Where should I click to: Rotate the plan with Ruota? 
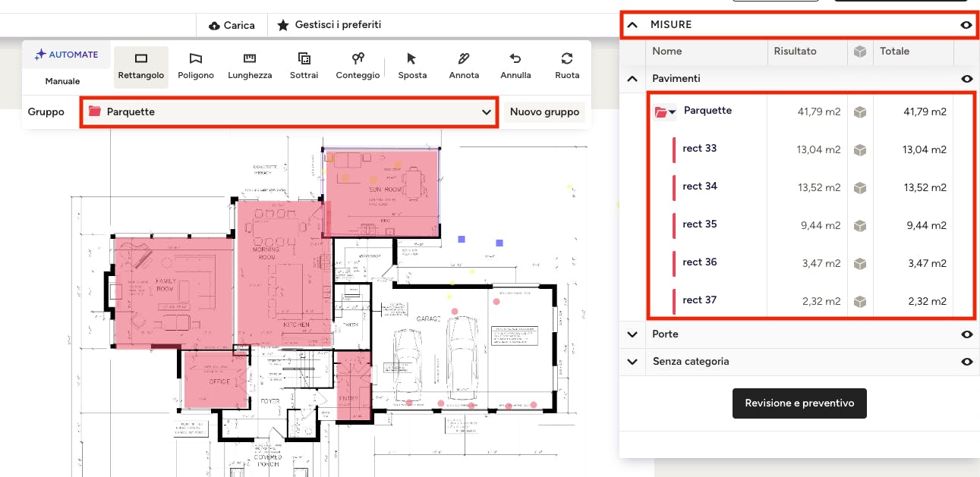tap(567, 66)
